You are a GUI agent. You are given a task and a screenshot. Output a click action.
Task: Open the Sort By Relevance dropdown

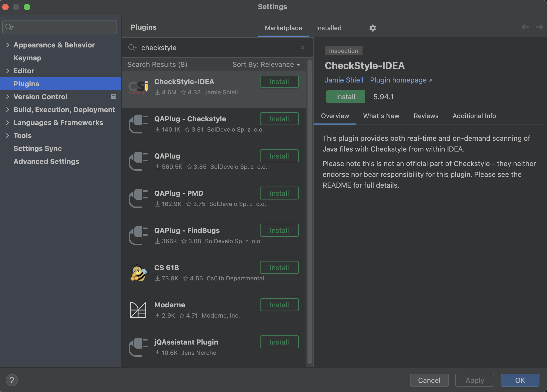pyautogui.click(x=266, y=64)
